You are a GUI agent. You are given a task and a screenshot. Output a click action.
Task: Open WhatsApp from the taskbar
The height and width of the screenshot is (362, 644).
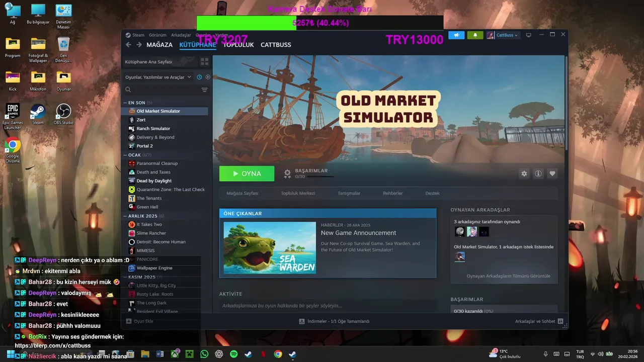tap(204, 354)
